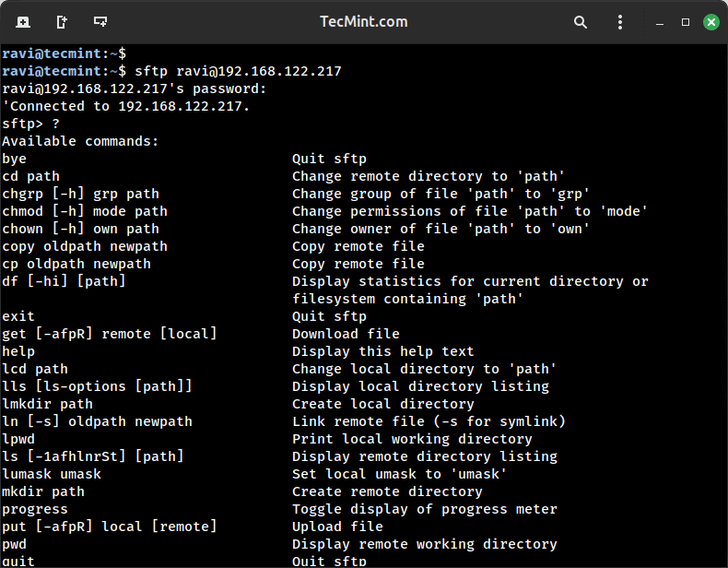
Task: Open the terminal search tool
Action: [581, 21]
